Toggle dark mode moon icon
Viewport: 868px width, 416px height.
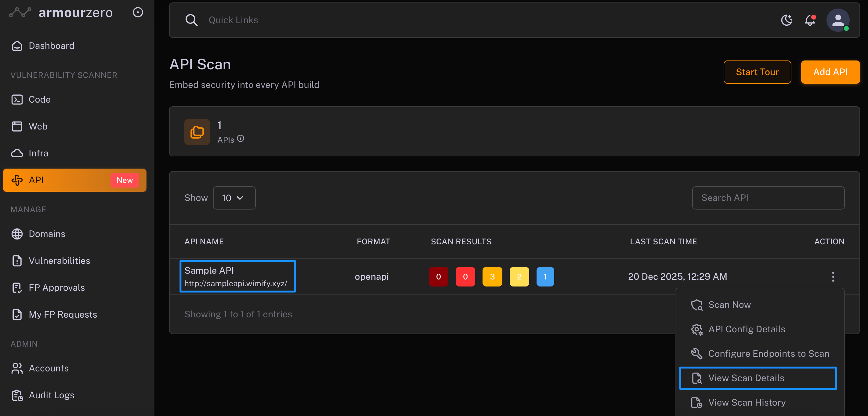787,20
